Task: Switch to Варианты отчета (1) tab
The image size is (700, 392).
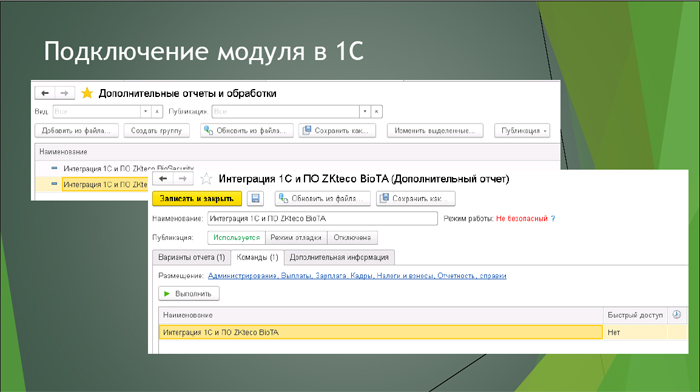Action: coord(192,258)
